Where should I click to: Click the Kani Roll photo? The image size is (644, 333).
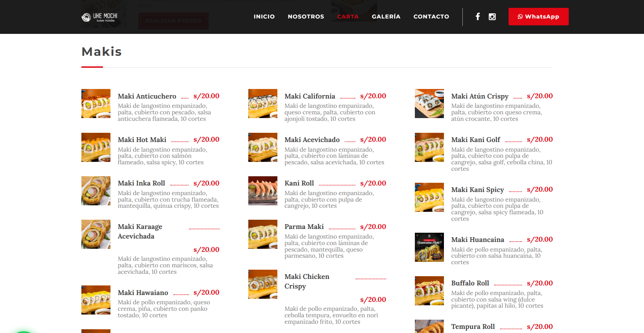pos(263,191)
